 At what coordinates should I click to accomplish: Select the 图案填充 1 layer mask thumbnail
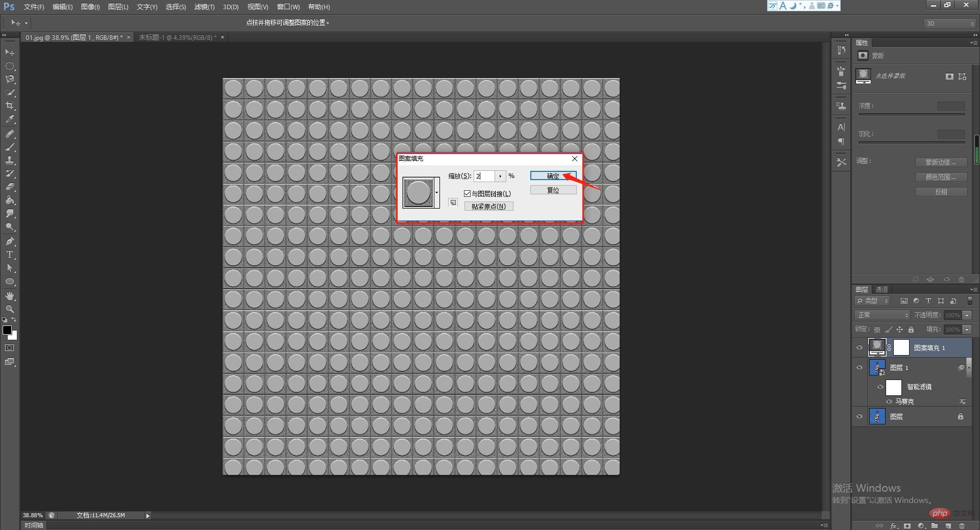(x=901, y=348)
